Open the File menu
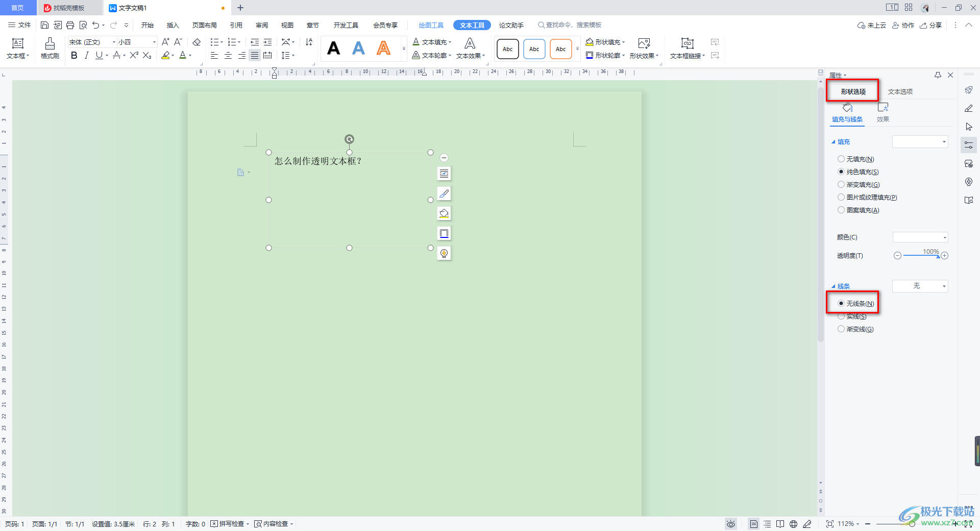980x531 pixels. pyautogui.click(x=19, y=25)
